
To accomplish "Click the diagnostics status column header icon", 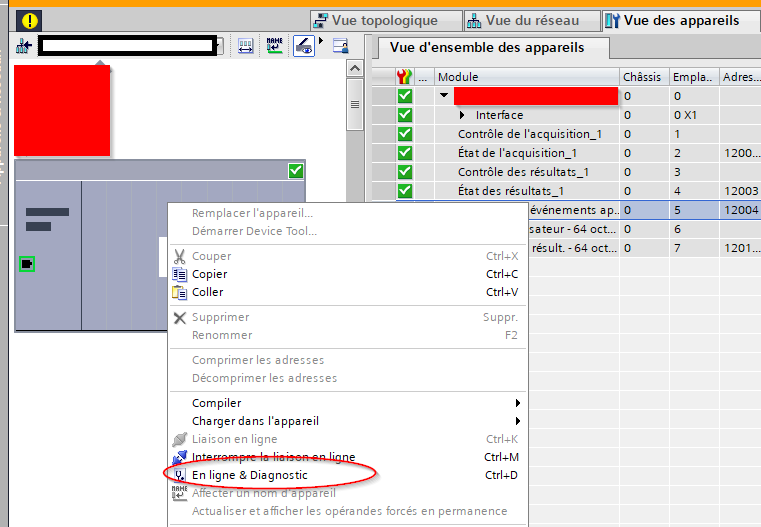I will [404, 77].
